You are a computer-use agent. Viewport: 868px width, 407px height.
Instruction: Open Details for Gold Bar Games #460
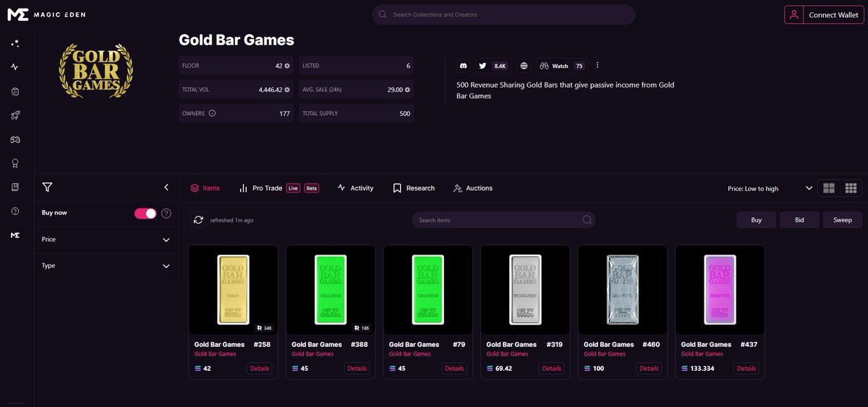(649, 369)
